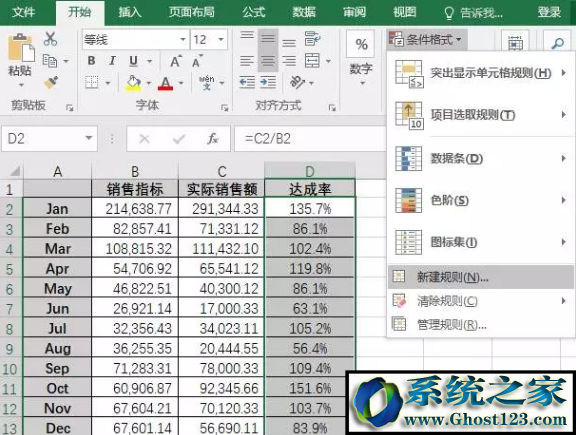Open the Number format percent button

coord(361,45)
